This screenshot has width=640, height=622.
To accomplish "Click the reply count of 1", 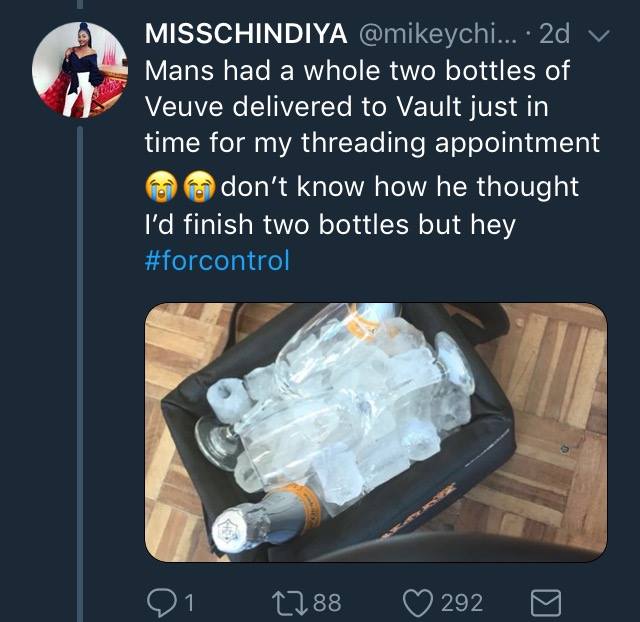I will point(188,603).
